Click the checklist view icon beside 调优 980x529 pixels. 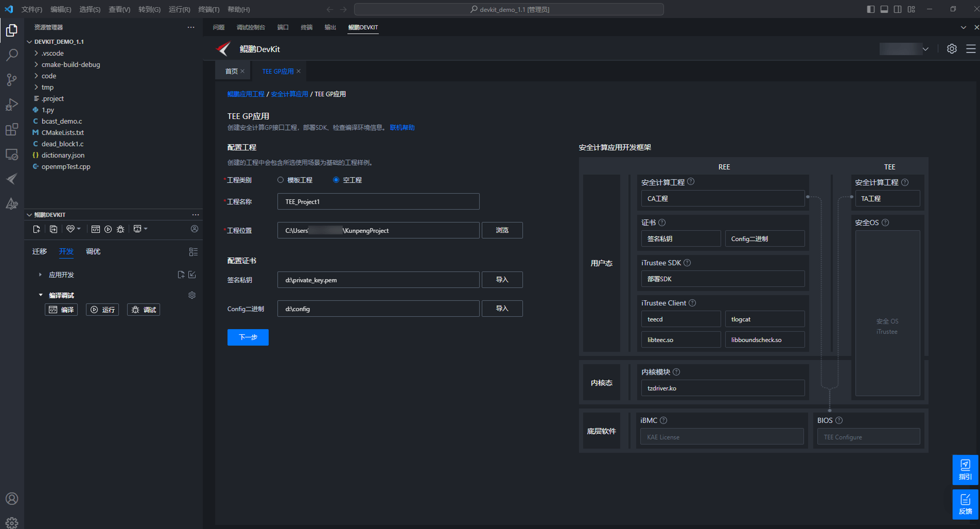pos(193,252)
